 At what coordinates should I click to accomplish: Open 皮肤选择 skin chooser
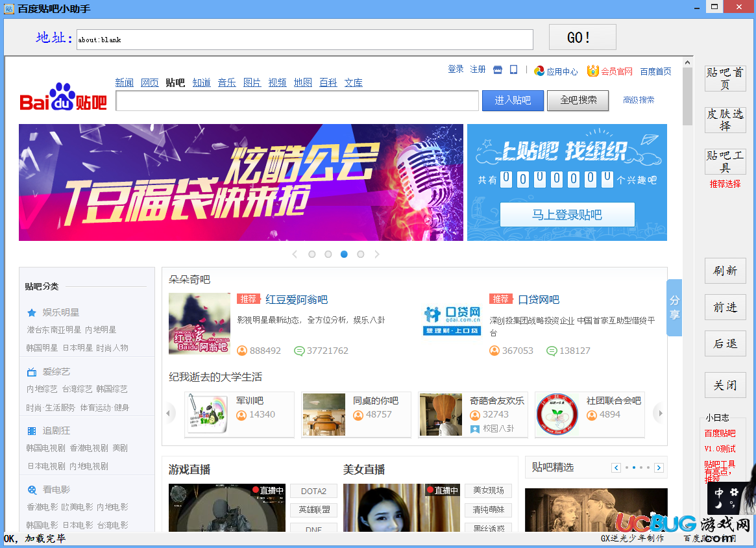click(725, 120)
